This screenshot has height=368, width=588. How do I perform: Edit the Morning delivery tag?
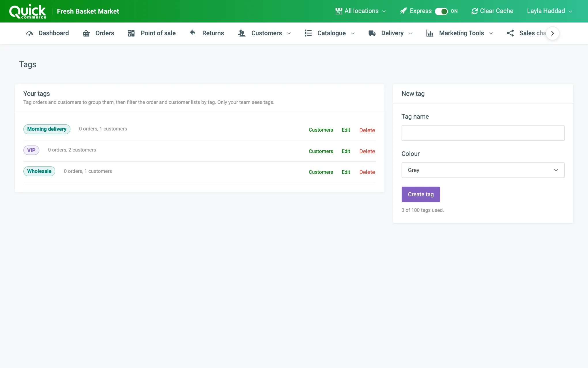(x=346, y=130)
